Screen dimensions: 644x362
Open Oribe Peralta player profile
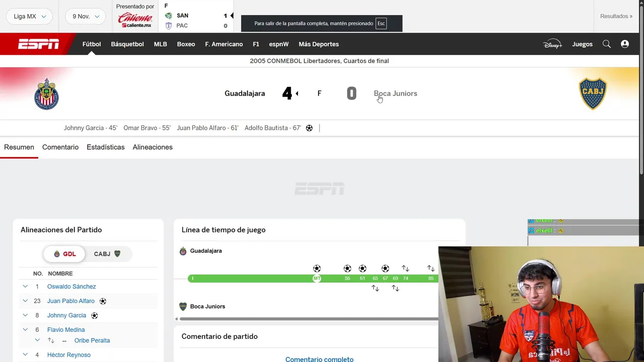[x=92, y=340]
